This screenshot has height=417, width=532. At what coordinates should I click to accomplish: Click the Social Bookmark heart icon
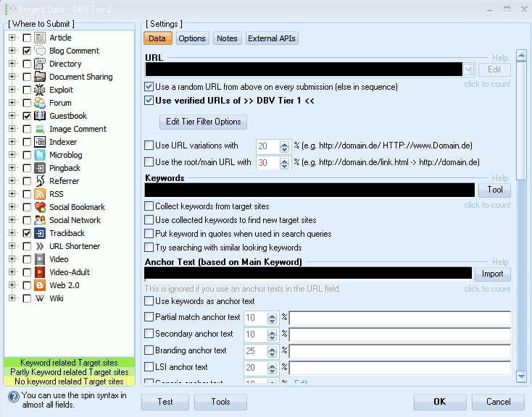click(x=40, y=207)
